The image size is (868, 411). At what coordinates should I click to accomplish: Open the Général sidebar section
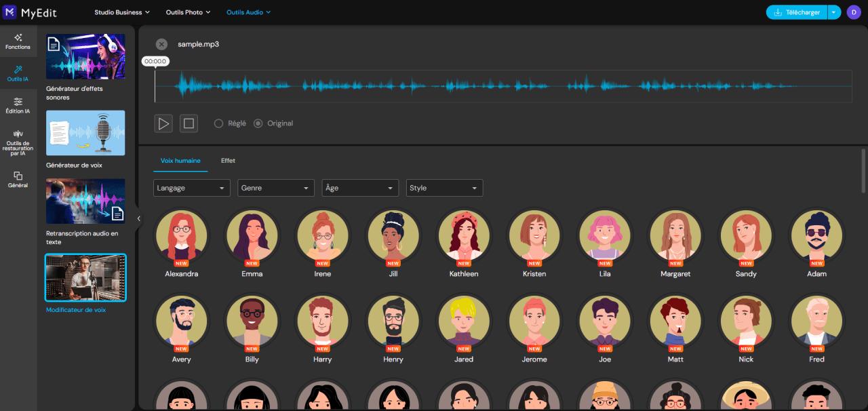[18, 180]
